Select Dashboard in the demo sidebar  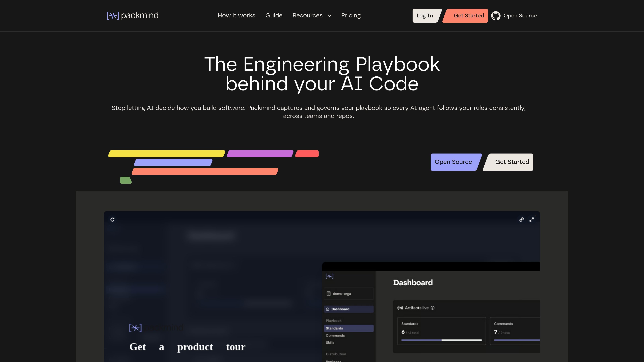click(349, 309)
